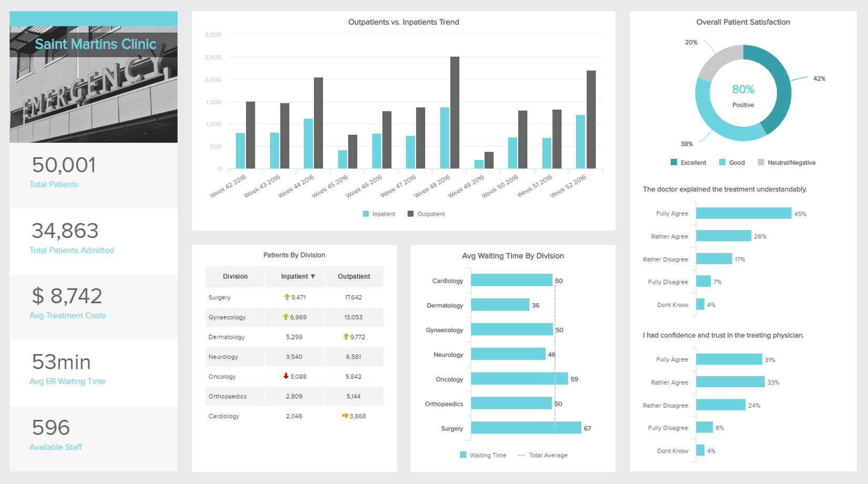Click the Rather Agree 26% bar
Viewport: 868px width, 484px height.
(x=724, y=236)
